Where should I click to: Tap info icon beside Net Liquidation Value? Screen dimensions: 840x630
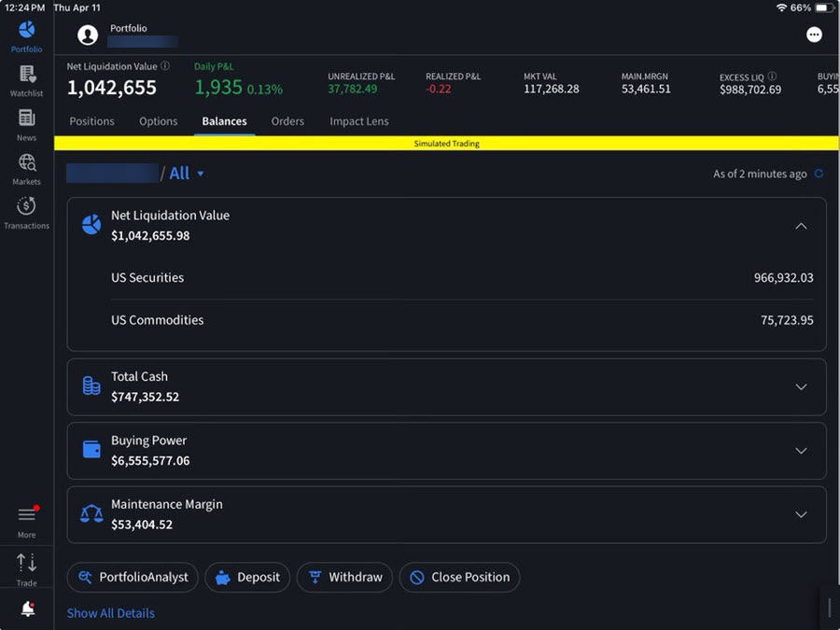(165, 66)
